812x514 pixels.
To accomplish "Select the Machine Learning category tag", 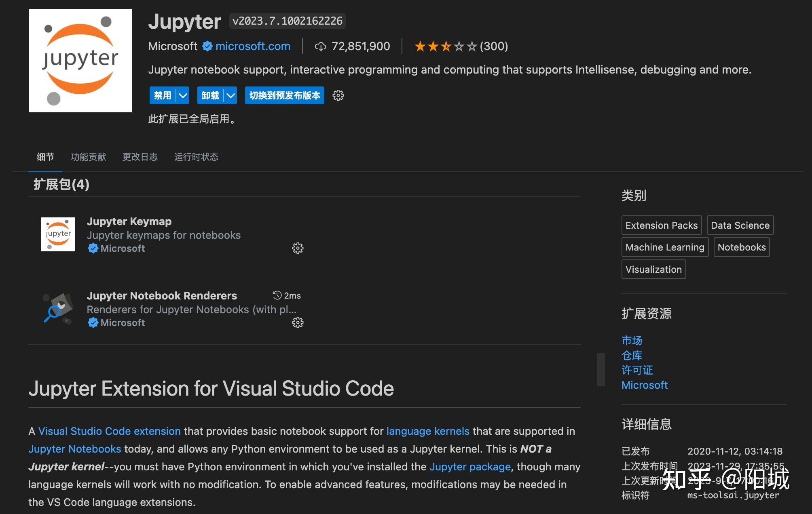I will (x=664, y=247).
